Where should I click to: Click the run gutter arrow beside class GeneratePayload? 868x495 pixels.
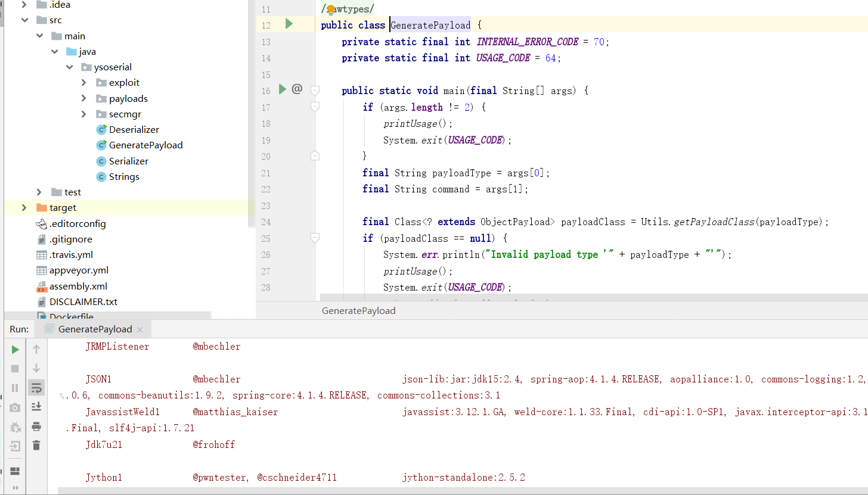tap(289, 24)
